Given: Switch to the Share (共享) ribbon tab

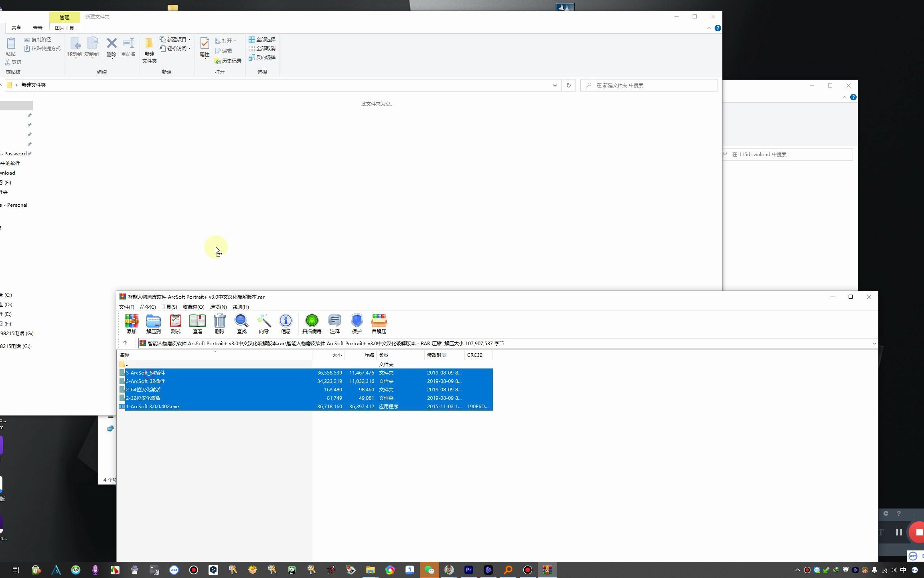Looking at the screenshot, I should [16, 28].
